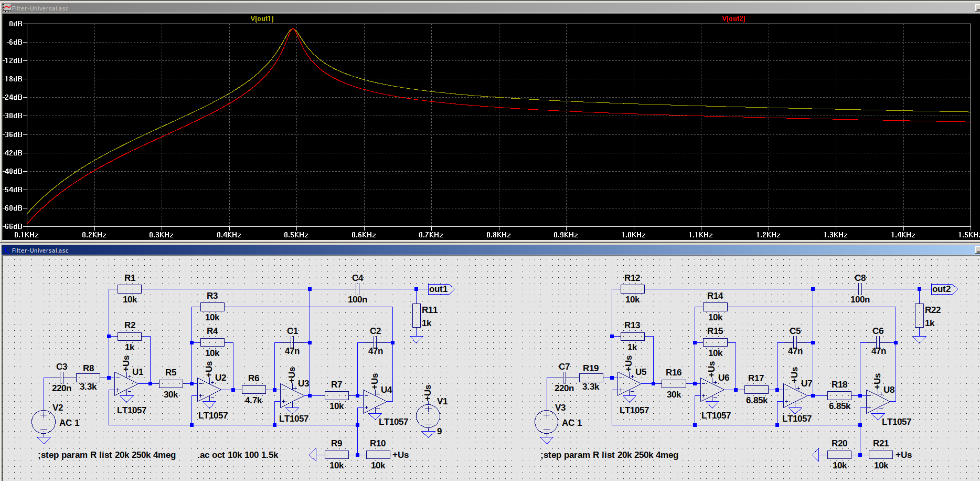Select the C4 capacitor symbol

[x=357, y=289]
